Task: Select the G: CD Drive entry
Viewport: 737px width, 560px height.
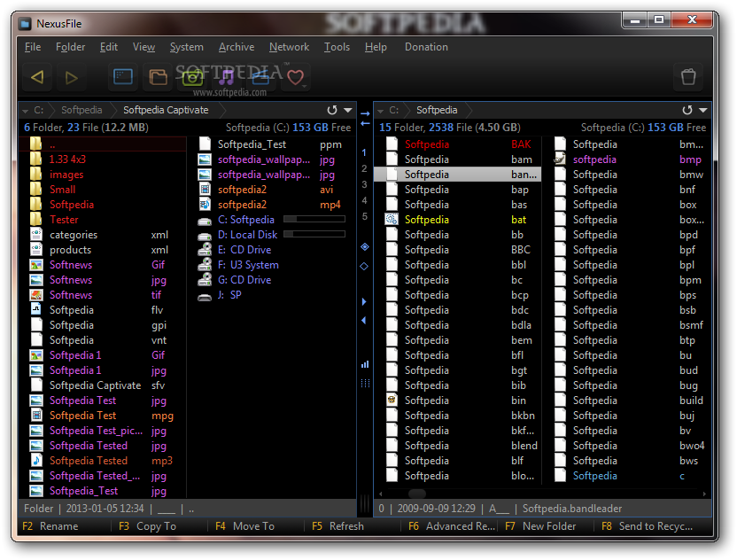Action: pyautogui.click(x=244, y=280)
